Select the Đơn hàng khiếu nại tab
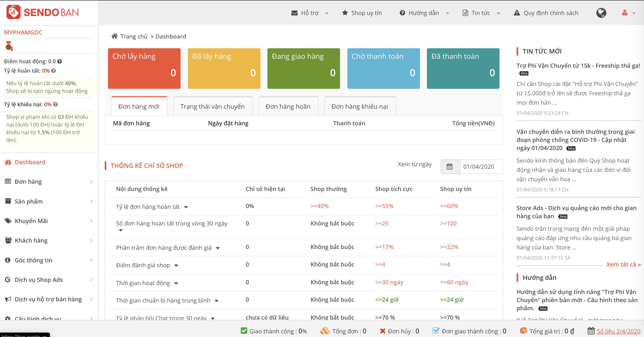 [359, 106]
